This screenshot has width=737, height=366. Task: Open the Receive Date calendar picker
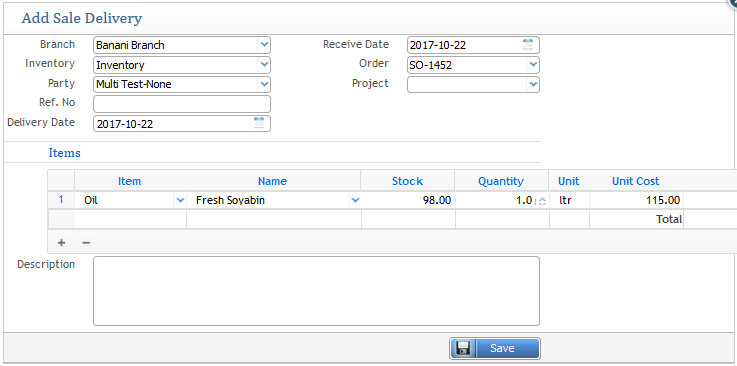click(x=528, y=45)
